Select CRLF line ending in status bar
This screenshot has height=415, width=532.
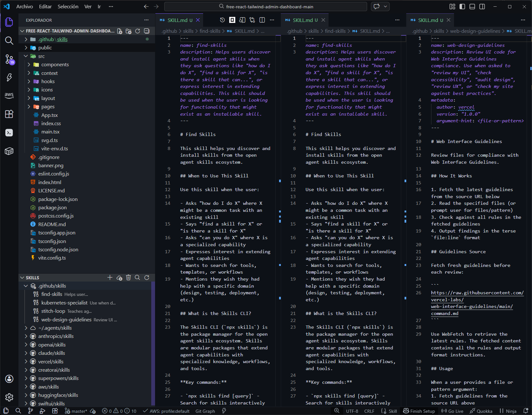pos(369,411)
